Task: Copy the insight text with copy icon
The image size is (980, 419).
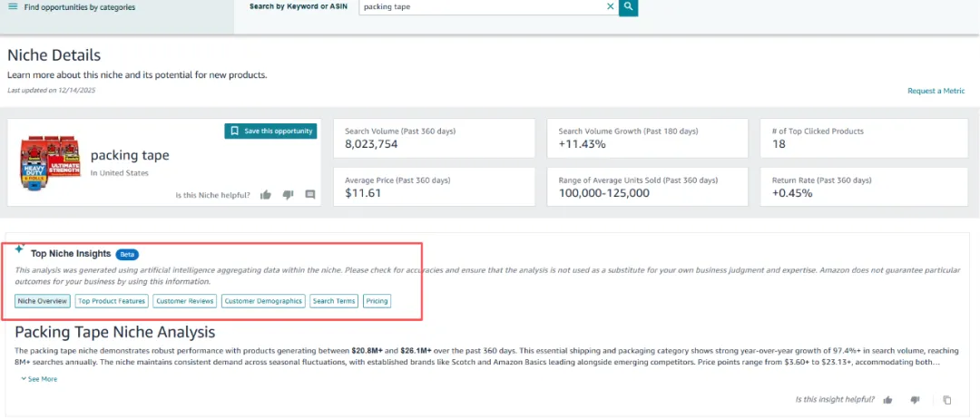Action: (x=946, y=400)
